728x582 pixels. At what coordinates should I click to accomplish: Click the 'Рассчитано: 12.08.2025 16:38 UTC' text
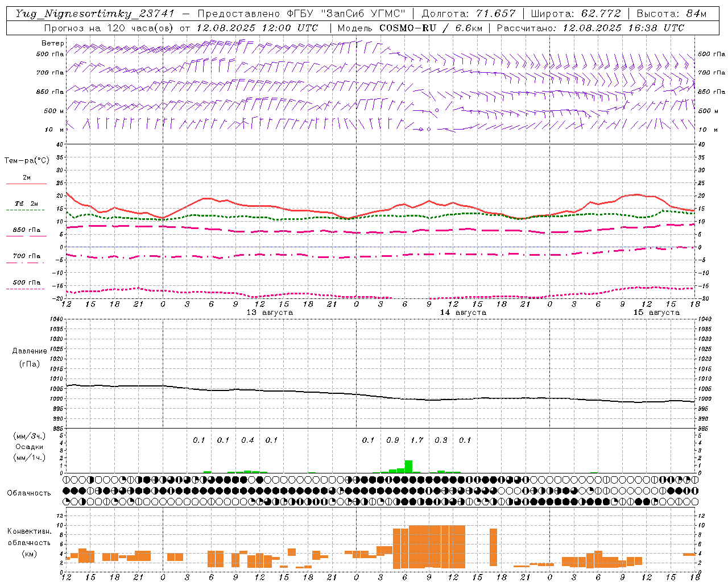click(590, 28)
